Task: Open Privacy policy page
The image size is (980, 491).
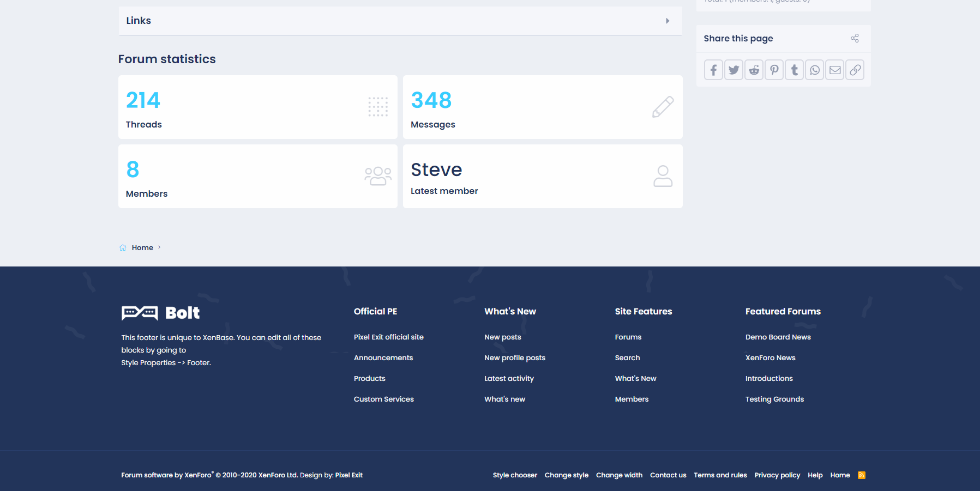Action: pyautogui.click(x=777, y=475)
